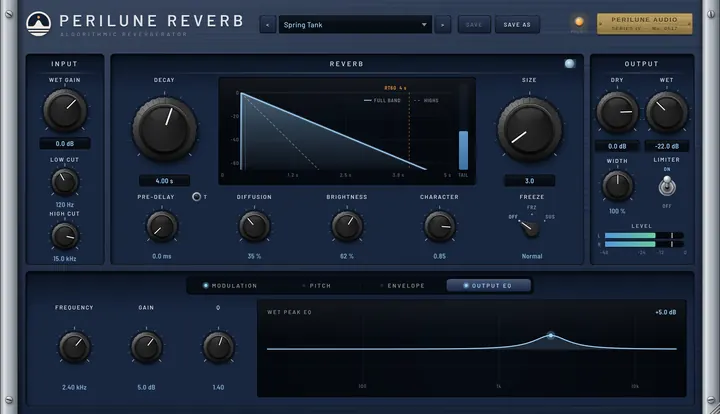
Task: Click the 0.0 ms pre-delay value
Action: coord(162,256)
